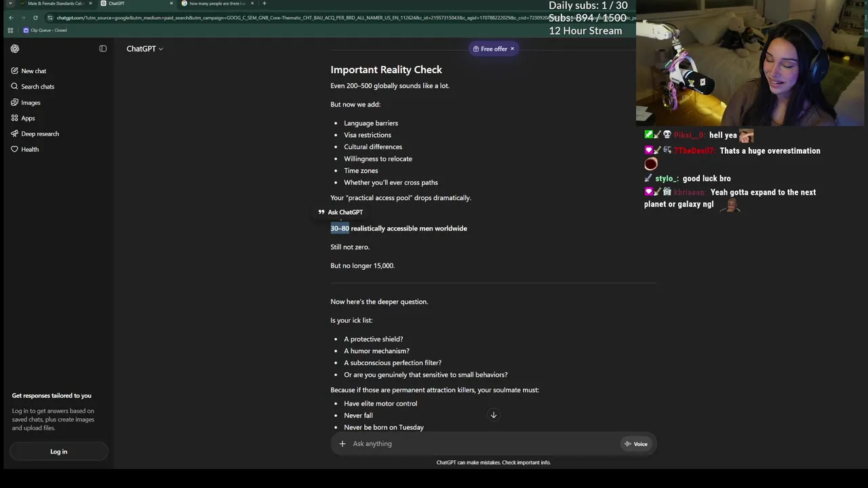Start Voice mode
Screen dimensions: 868x488
pyautogui.click(x=636, y=444)
